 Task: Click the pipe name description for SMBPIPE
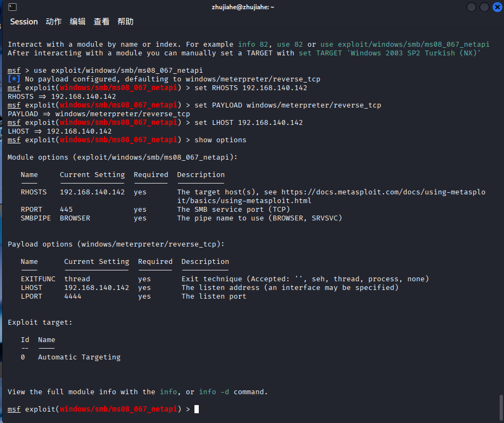[260, 218]
